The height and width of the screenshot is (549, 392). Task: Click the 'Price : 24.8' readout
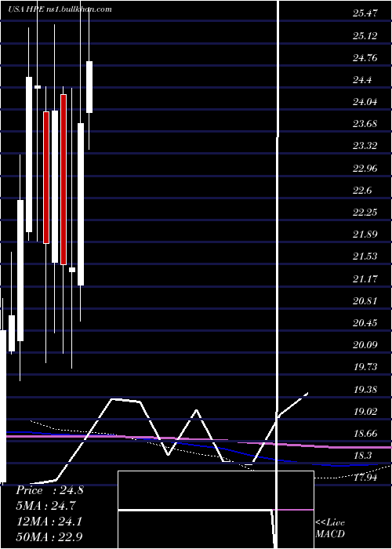click(x=49, y=490)
